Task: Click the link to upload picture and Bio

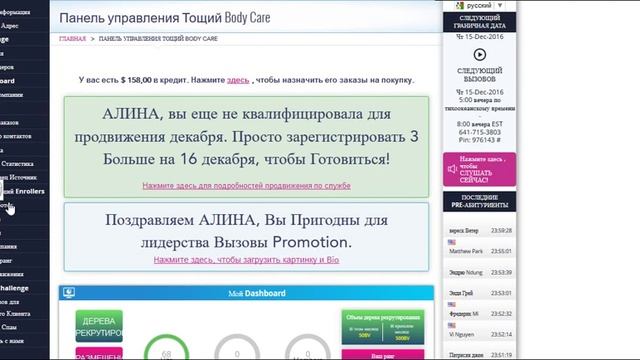Action: tap(247, 260)
